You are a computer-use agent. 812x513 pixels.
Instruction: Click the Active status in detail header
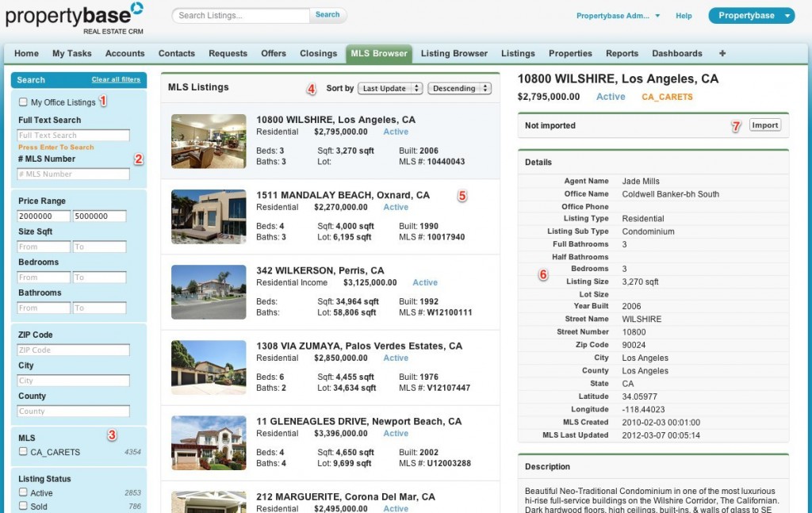[x=611, y=97]
